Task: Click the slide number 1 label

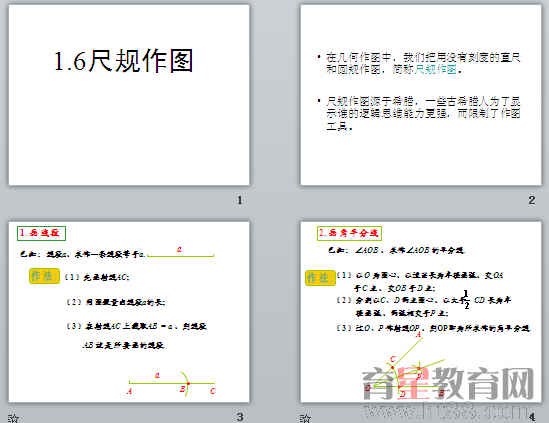Action: (x=240, y=200)
